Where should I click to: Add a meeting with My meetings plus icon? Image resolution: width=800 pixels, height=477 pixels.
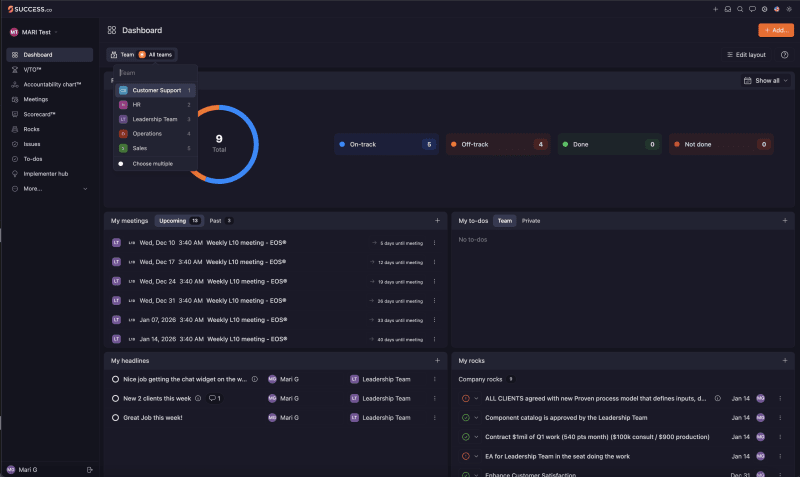[437, 220]
